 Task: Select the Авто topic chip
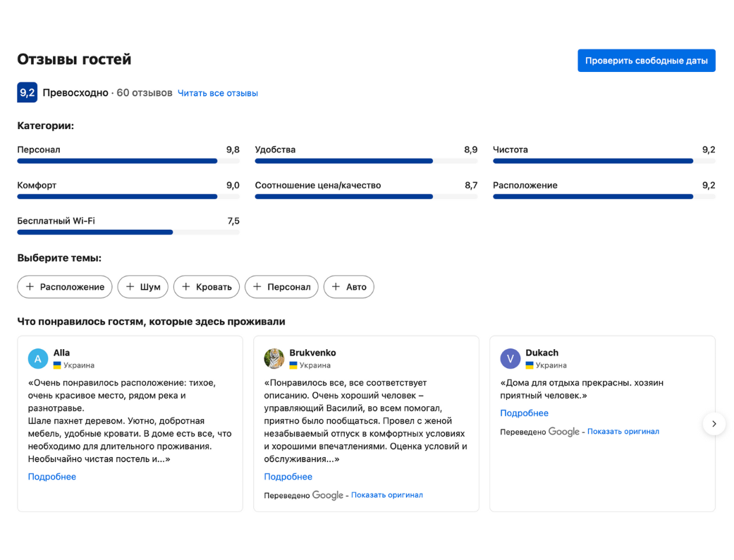(349, 287)
